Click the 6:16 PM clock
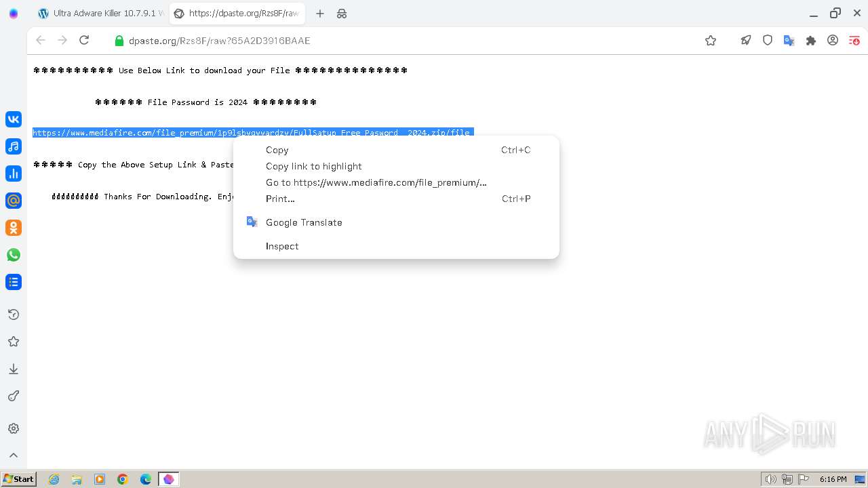The image size is (868, 488). click(833, 479)
